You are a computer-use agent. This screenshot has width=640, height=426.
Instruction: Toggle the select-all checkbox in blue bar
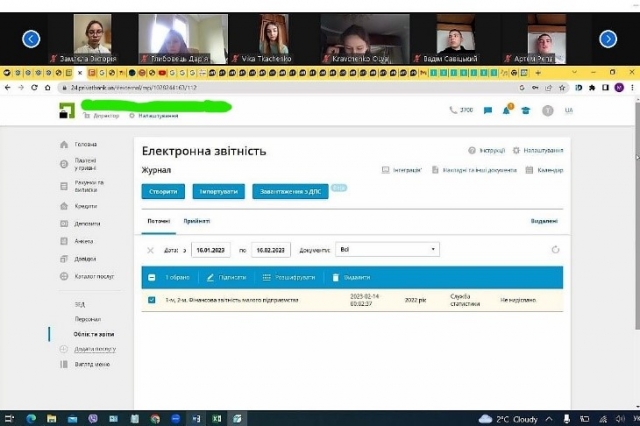(x=151, y=277)
